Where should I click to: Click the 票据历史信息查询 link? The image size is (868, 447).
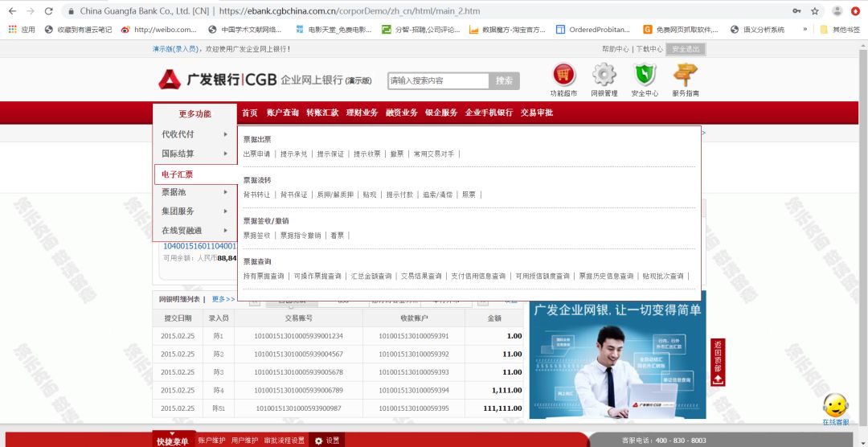pos(606,276)
